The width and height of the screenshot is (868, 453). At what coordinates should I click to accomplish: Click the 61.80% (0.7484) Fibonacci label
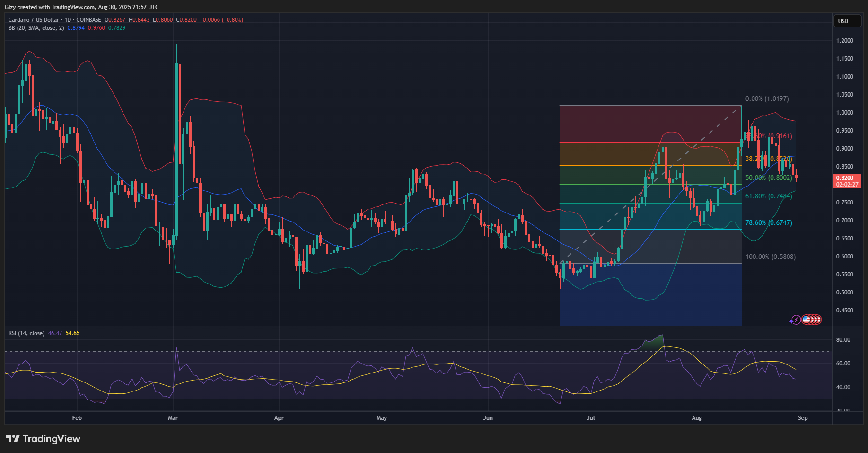point(769,196)
